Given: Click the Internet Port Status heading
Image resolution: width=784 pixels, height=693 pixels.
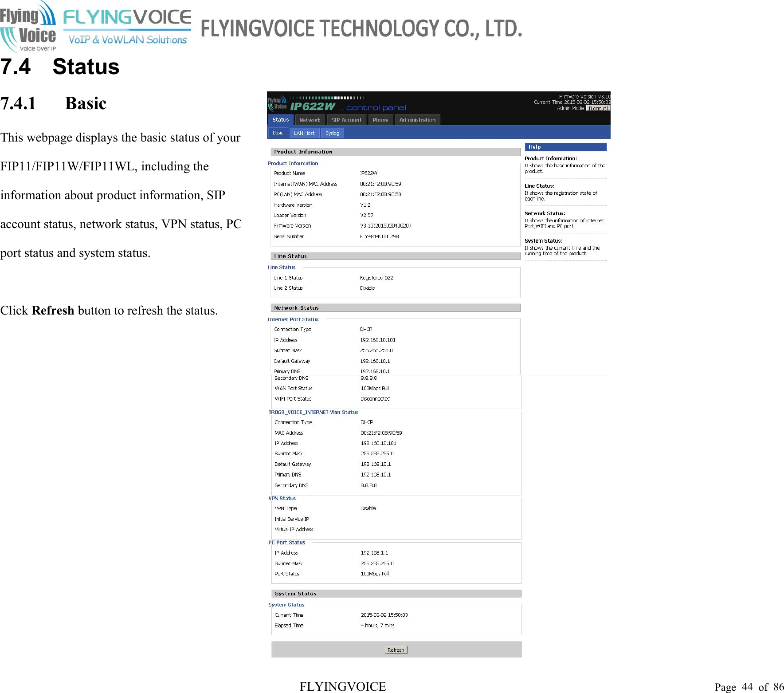Looking at the screenshot, I should tap(293, 319).
